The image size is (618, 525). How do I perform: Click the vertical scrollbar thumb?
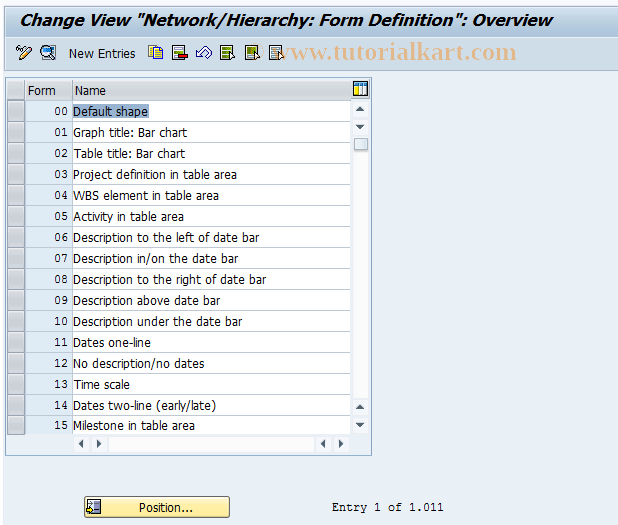(x=361, y=144)
